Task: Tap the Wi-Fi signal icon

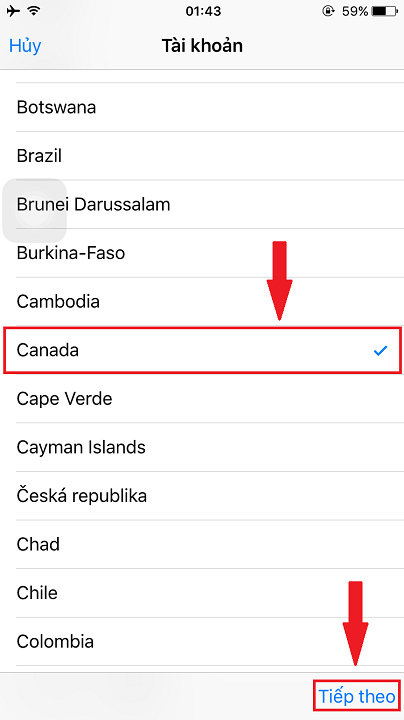Action: click(34, 11)
